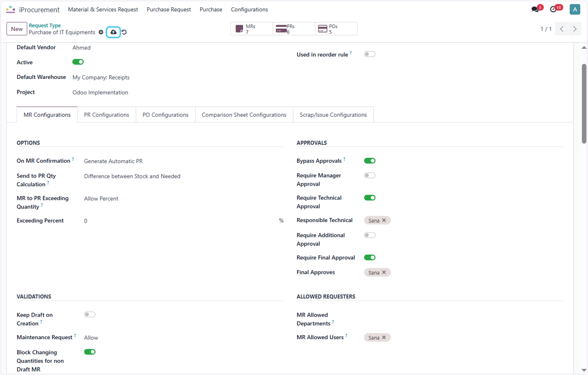Discard changes with the undo arrow icon
The width and height of the screenshot is (588, 375).
pos(124,32)
